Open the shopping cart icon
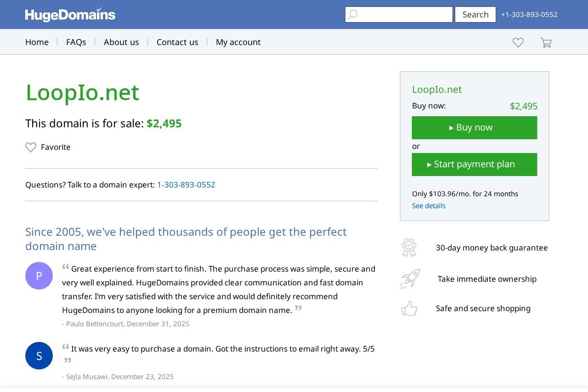This screenshot has width=588, height=392. click(546, 43)
